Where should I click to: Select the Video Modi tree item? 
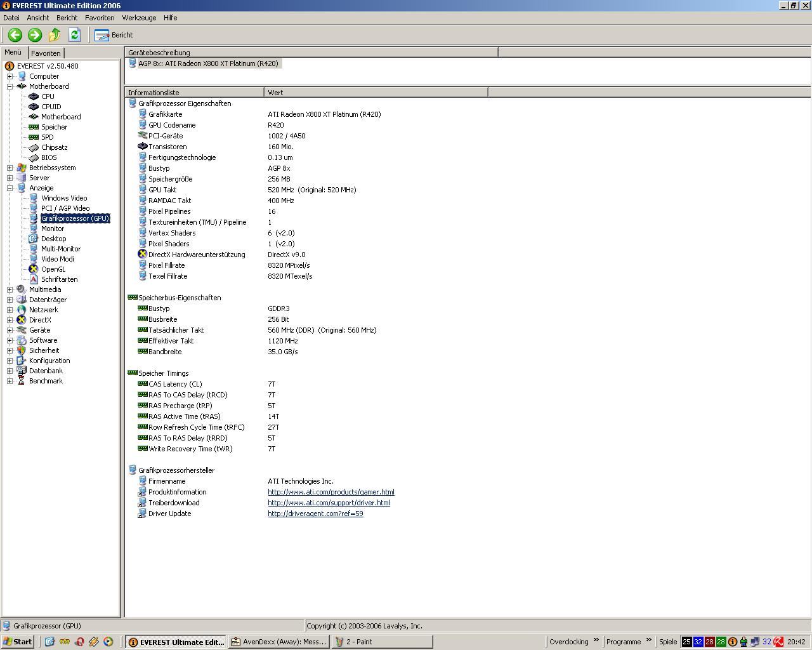(58, 259)
